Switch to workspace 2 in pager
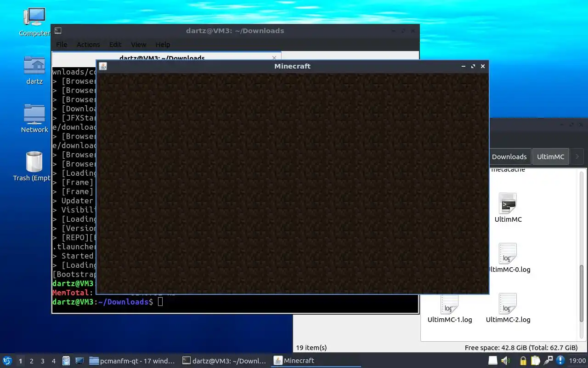This screenshot has height=368, width=588. click(31, 361)
